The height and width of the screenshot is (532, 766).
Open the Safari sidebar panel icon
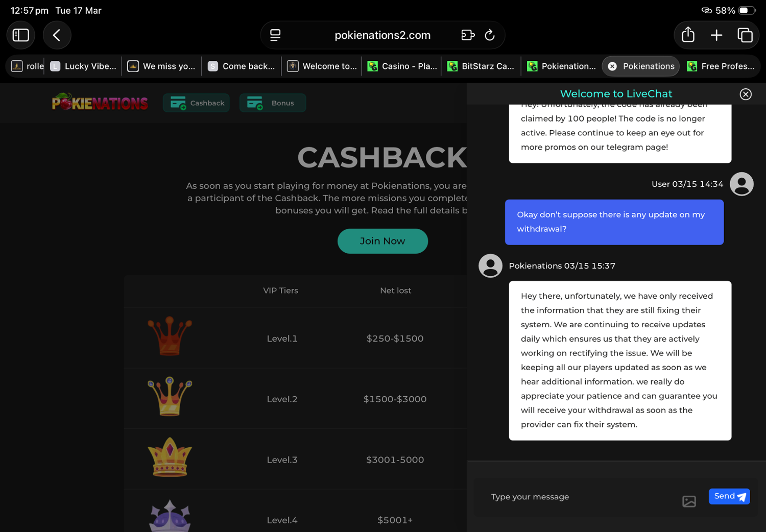click(20, 35)
